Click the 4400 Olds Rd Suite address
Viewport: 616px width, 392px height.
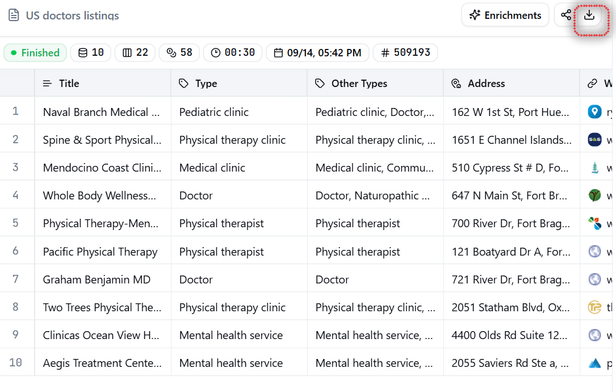point(512,335)
